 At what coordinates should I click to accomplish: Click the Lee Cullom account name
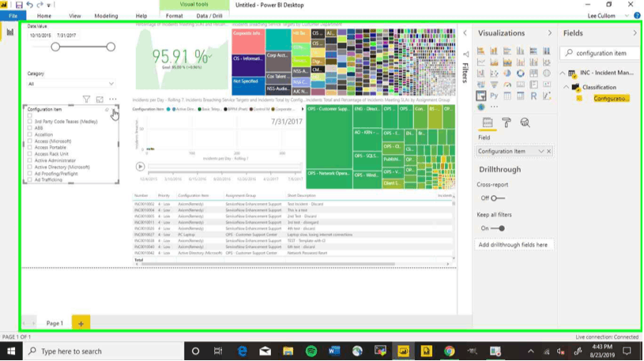[601, 16]
